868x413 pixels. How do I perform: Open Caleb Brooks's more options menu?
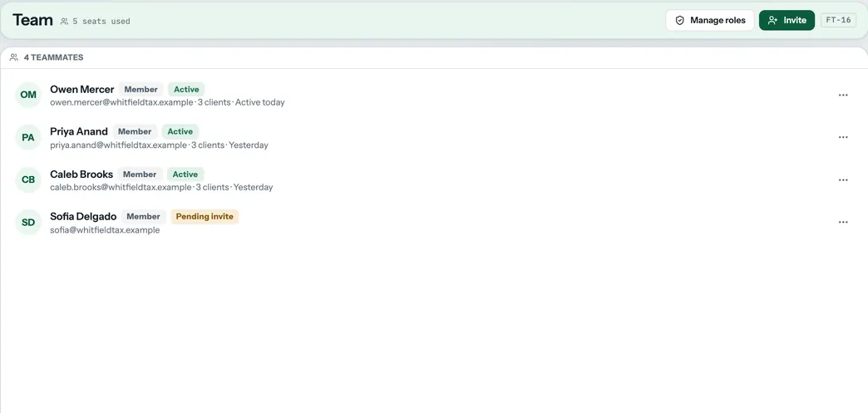(842, 180)
